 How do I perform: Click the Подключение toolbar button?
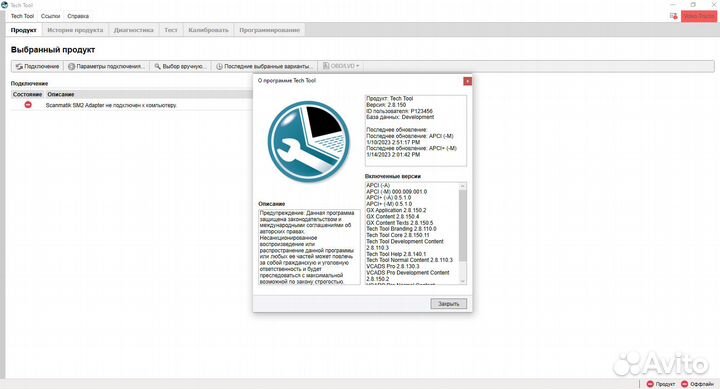(37, 66)
